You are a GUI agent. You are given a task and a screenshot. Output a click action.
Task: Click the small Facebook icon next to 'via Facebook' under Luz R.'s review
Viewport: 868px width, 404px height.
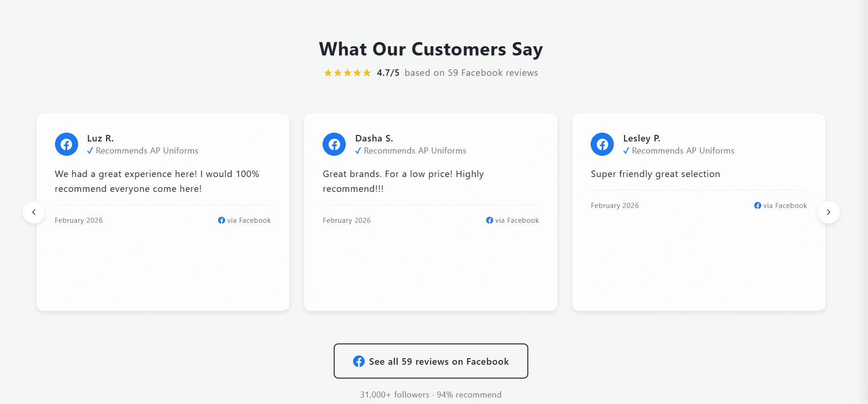[221, 220]
